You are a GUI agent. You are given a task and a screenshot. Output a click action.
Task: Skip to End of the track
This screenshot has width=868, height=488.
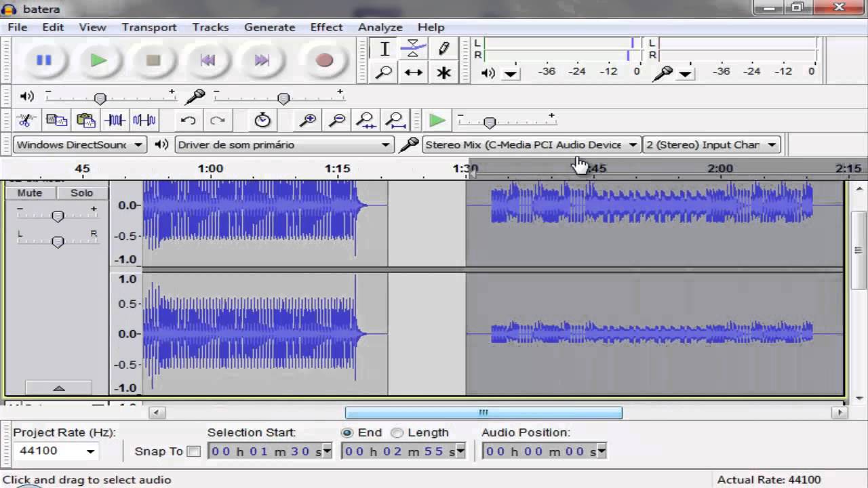tap(262, 60)
